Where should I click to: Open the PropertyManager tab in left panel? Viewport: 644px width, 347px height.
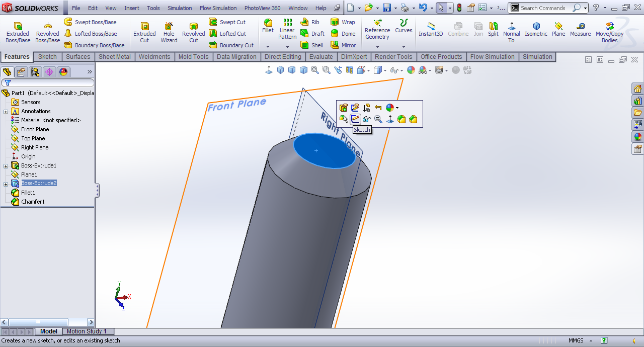(x=21, y=72)
